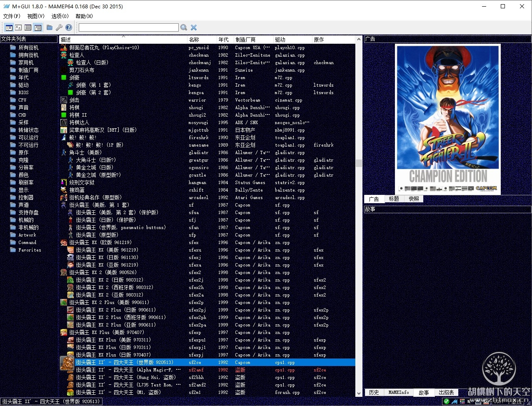This screenshot has height=406, width=532.
Task: Click the game list scrollbar down arrow
Action: 359,393
